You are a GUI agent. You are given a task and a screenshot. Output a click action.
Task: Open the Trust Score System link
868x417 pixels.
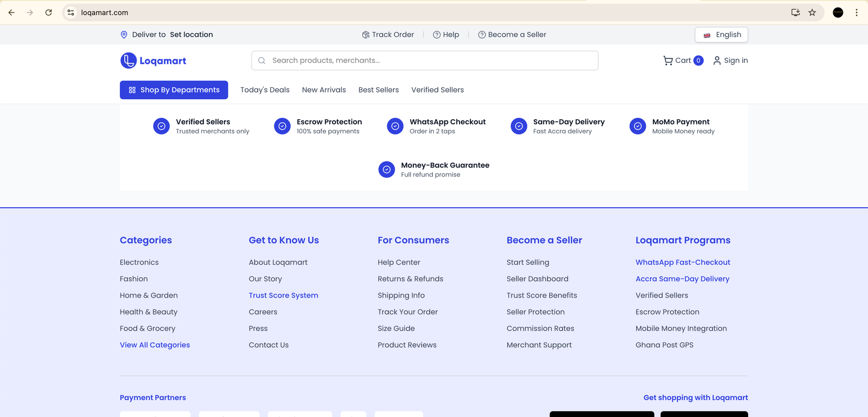[x=283, y=296]
